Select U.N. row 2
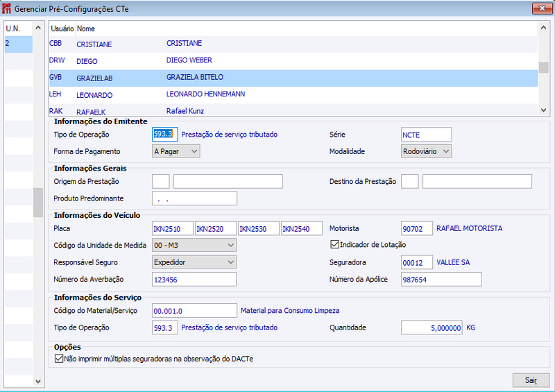The width and height of the screenshot is (555, 392). click(x=19, y=44)
